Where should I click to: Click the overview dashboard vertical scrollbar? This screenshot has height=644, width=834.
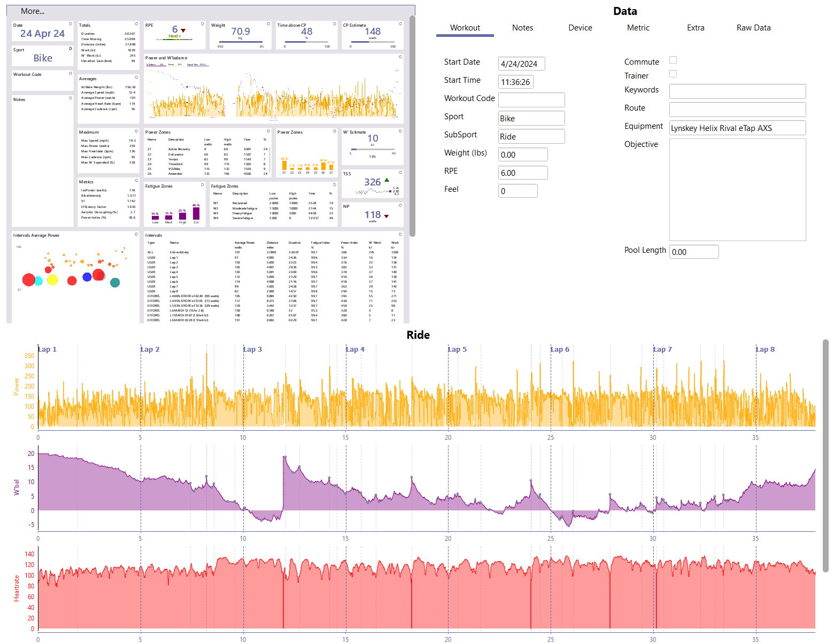point(412,126)
